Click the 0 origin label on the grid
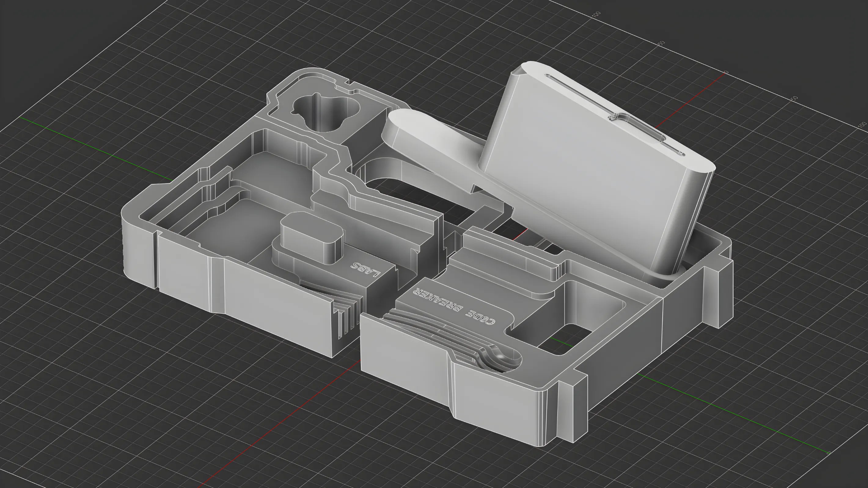This screenshot has width=868, height=488. click(727, 72)
